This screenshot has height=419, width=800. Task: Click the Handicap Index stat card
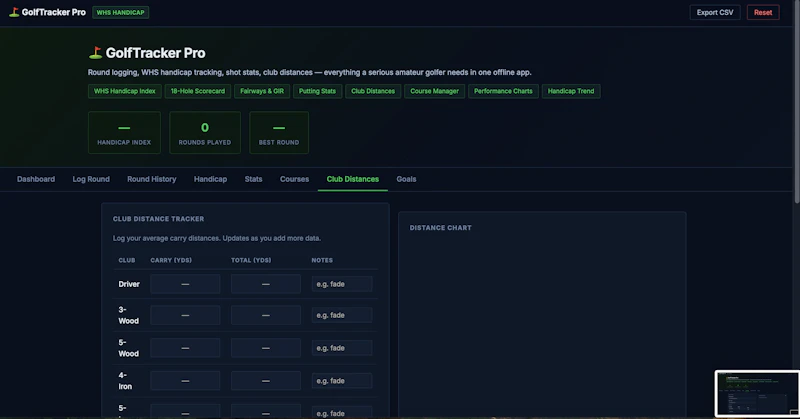pos(124,133)
